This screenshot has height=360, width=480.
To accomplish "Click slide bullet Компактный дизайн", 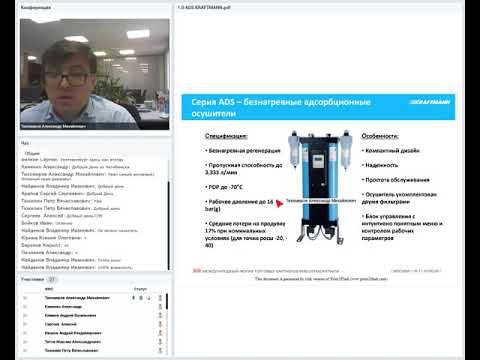I will (390, 151).
